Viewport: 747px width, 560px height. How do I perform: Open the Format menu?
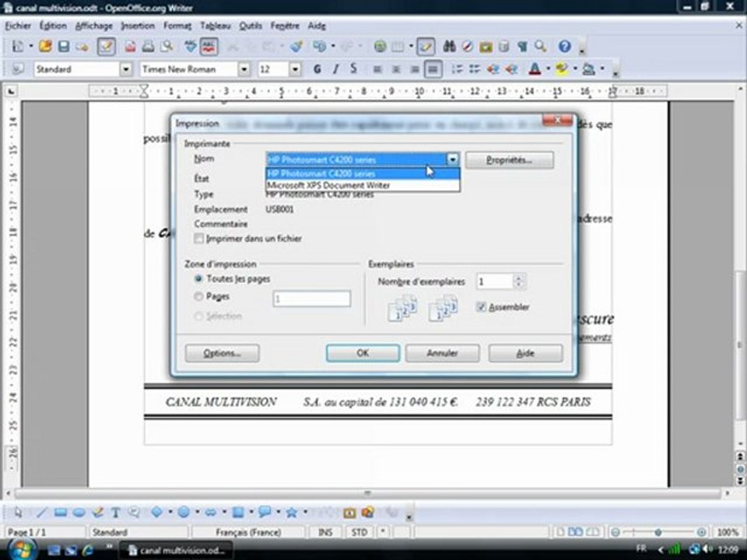click(x=177, y=26)
